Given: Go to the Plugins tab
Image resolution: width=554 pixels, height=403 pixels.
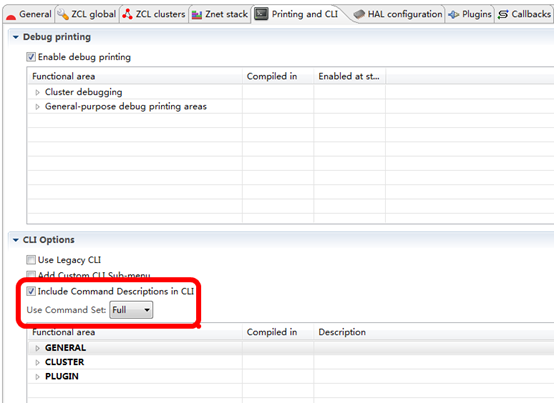Looking at the screenshot, I should (x=470, y=14).
